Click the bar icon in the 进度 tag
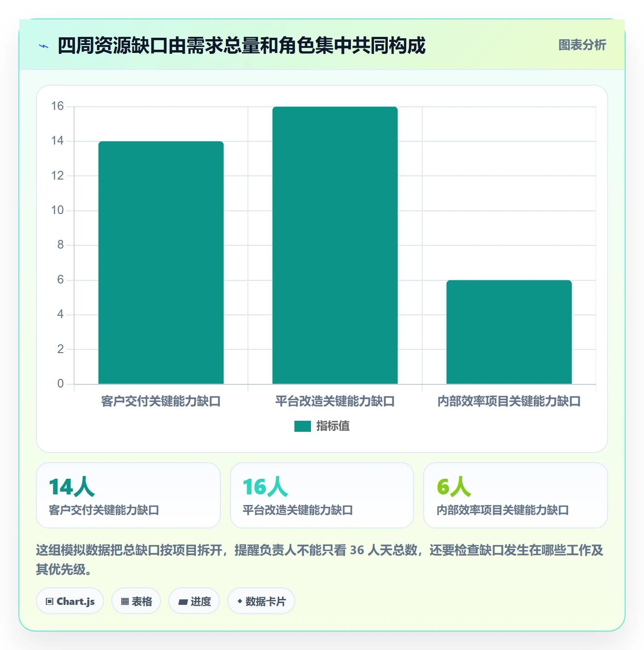The width and height of the screenshot is (644, 650). 183,602
